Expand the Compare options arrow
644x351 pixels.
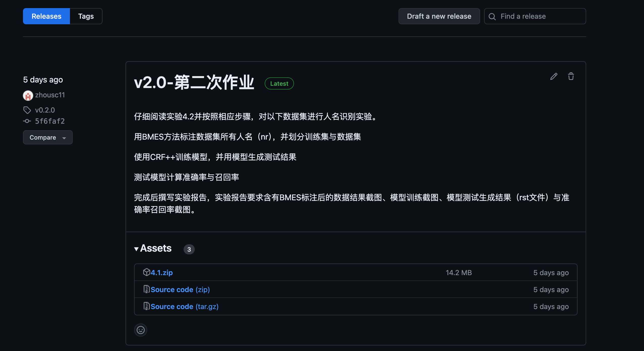64,138
